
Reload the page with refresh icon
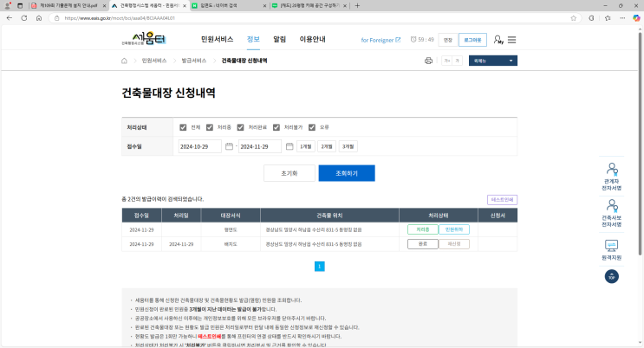point(23,18)
